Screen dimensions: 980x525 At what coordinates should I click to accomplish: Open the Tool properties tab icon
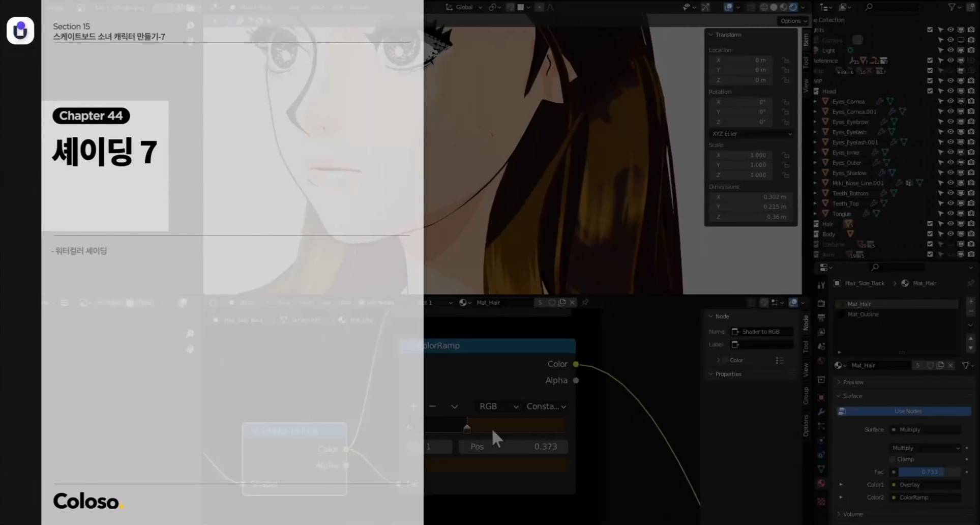[821, 285]
